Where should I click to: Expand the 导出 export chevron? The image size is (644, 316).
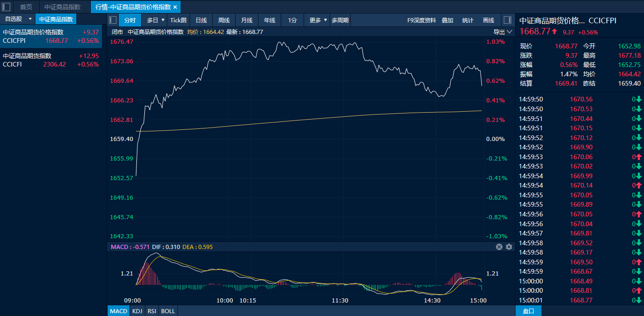509,32
